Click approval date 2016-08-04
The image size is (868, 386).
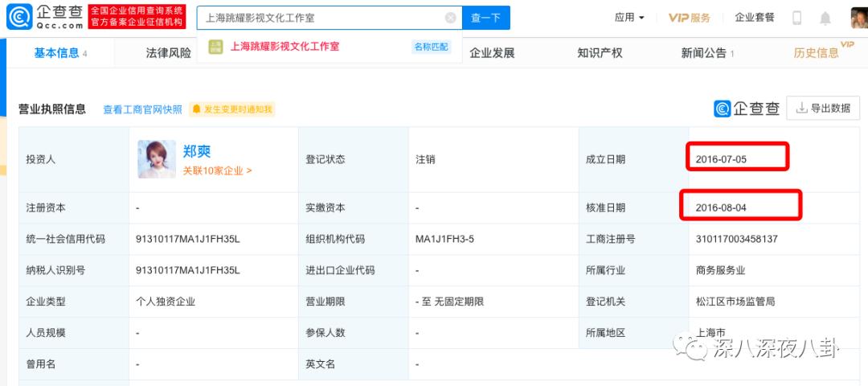(721, 208)
